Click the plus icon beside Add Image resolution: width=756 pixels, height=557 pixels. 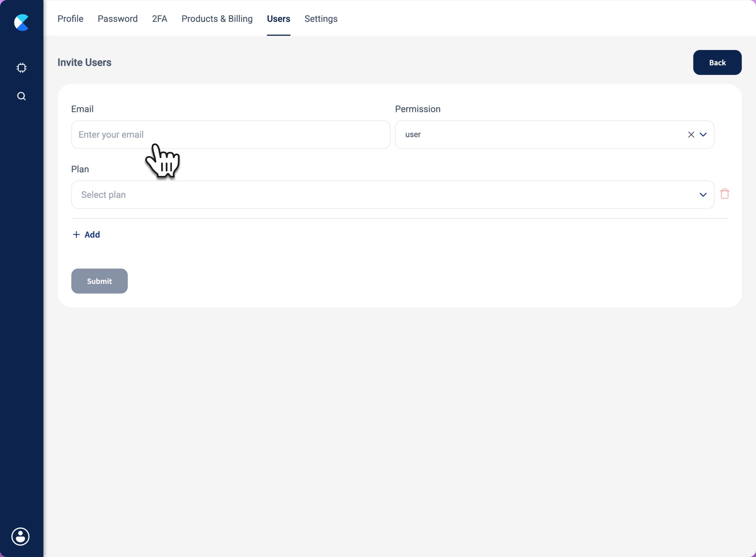(76, 234)
